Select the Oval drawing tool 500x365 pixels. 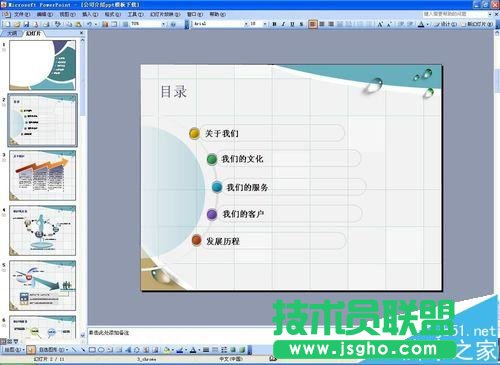(x=101, y=350)
